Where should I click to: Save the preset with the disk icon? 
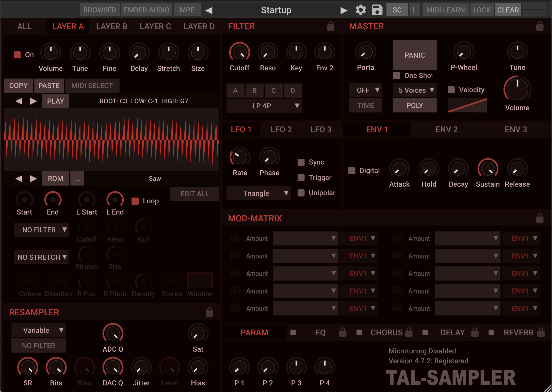tap(377, 10)
